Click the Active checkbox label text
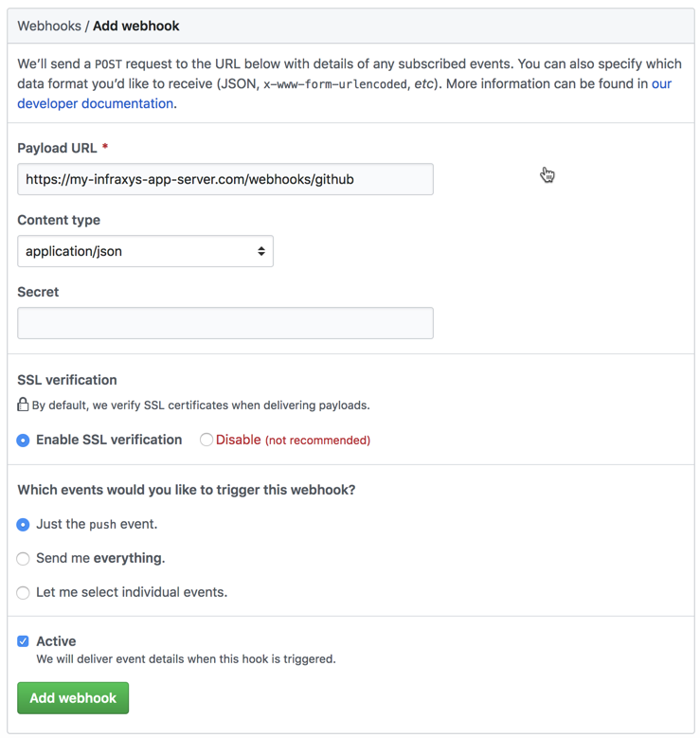Image resolution: width=700 pixels, height=738 pixels. pyautogui.click(x=56, y=641)
